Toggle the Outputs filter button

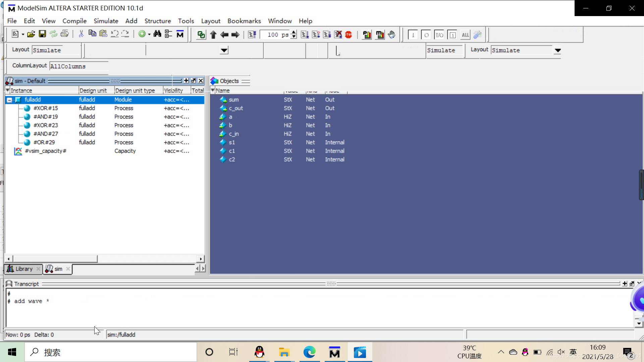coord(426,35)
